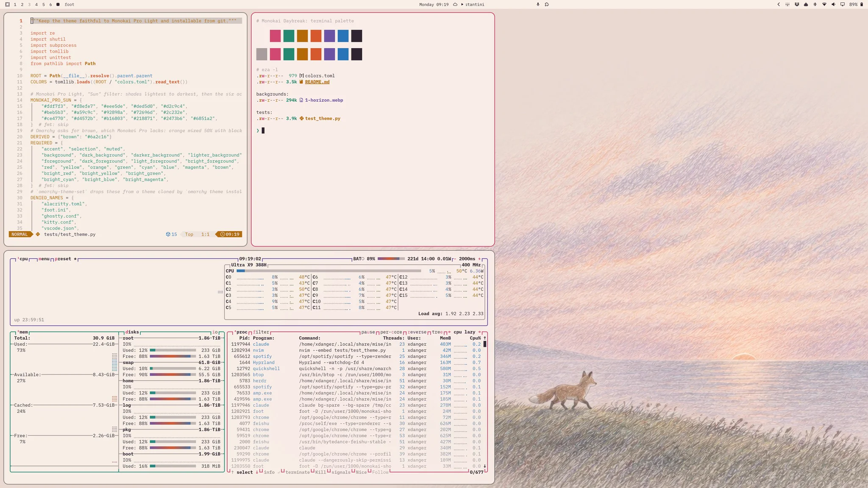Switch to workspace 4

click(36, 5)
